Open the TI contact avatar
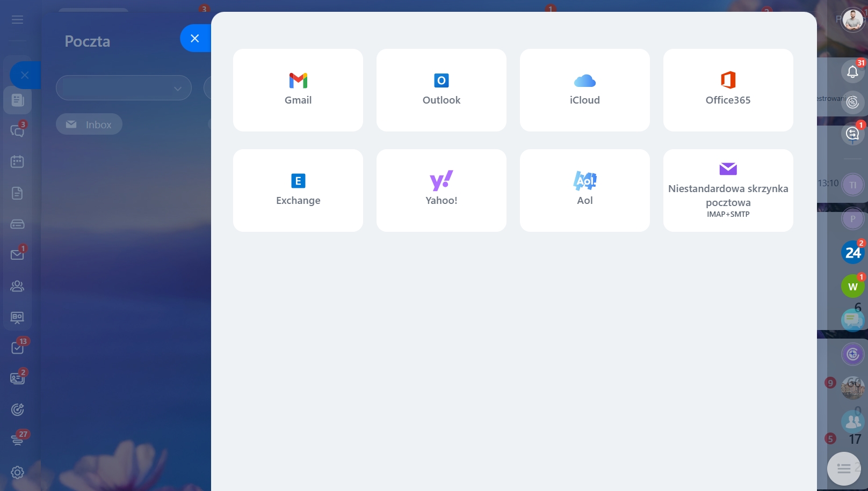868x491 pixels. [853, 185]
